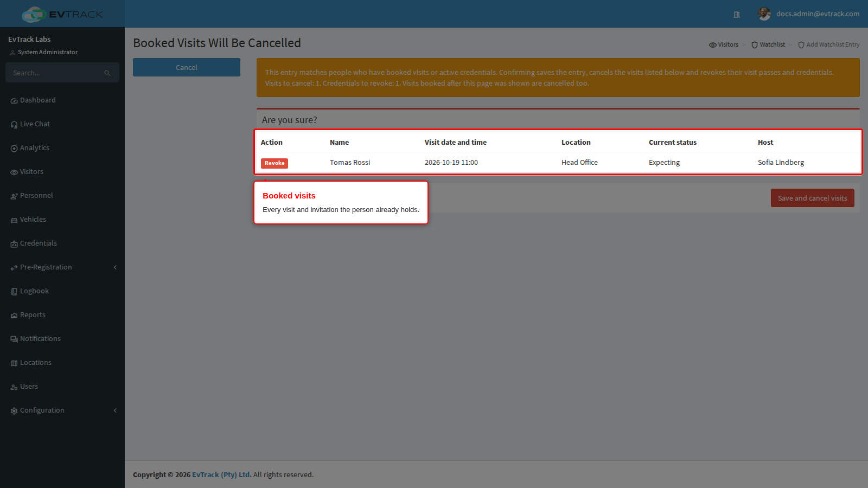Click the Notifications icon in sidebar

(x=14, y=339)
